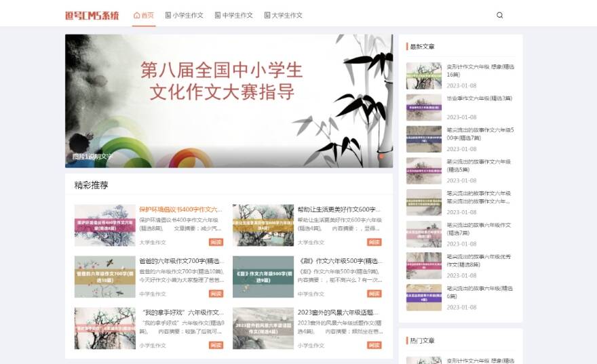Click 大学生作文 category under 保护环境倡议书 article
597x364 pixels.
pyautogui.click(x=153, y=242)
